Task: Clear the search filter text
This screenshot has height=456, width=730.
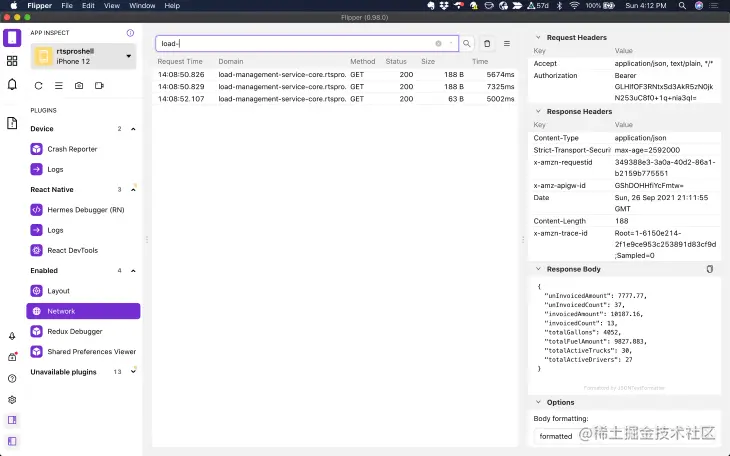Action: point(438,43)
